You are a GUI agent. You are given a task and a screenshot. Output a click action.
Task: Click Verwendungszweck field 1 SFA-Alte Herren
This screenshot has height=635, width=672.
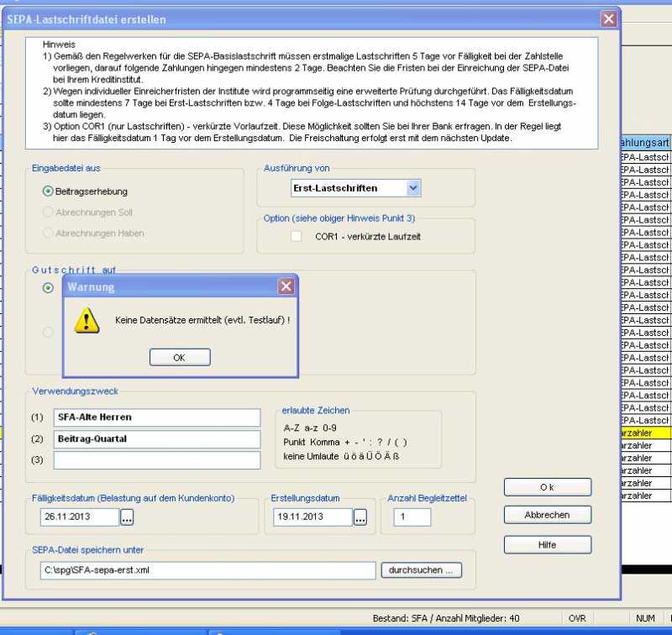[157, 417]
